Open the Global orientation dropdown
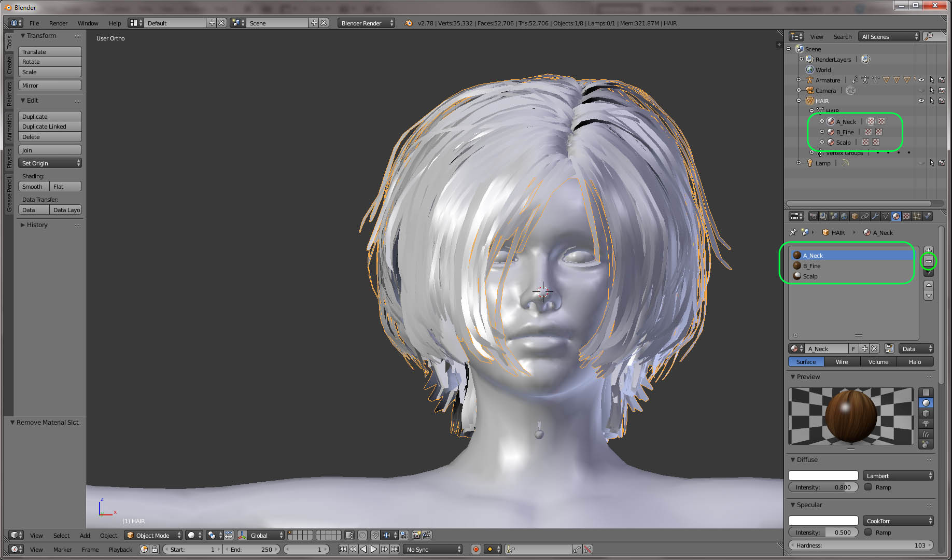This screenshot has width=952, height=560. (x=267, y=535)
